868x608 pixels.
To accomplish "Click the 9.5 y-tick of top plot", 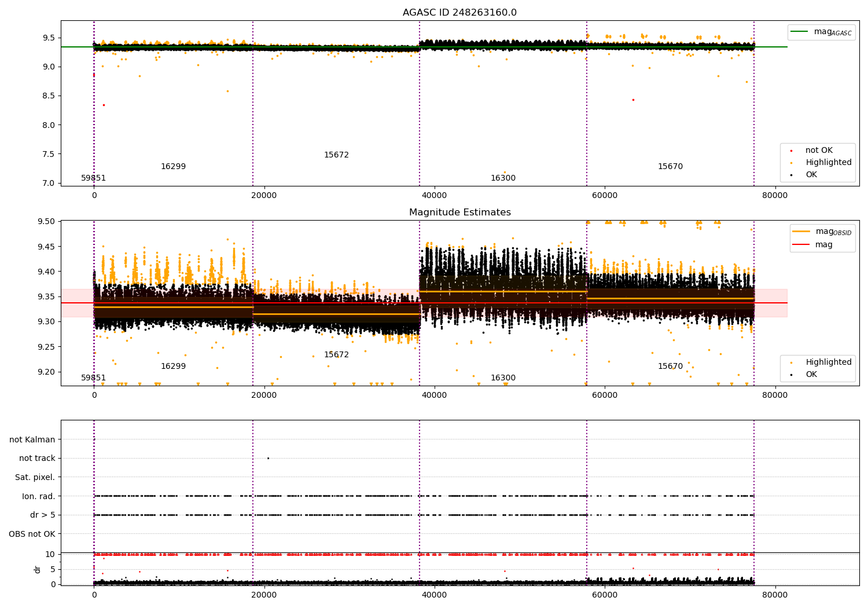I will pos(49,38).
